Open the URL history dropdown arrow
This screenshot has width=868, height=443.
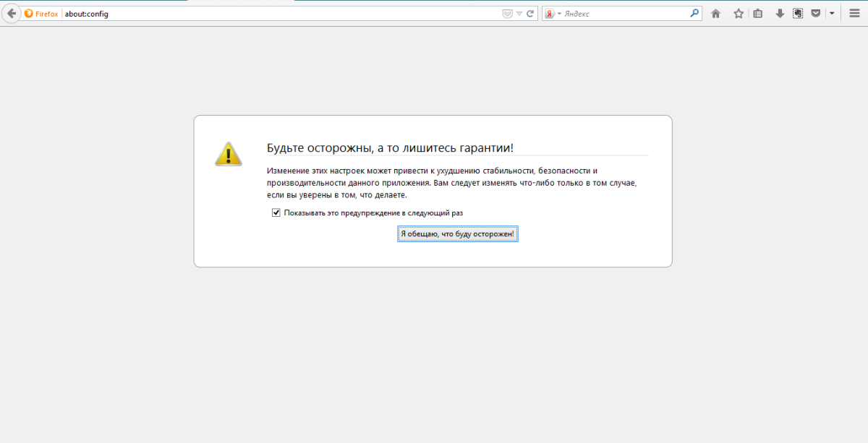[x=519, y=14]
